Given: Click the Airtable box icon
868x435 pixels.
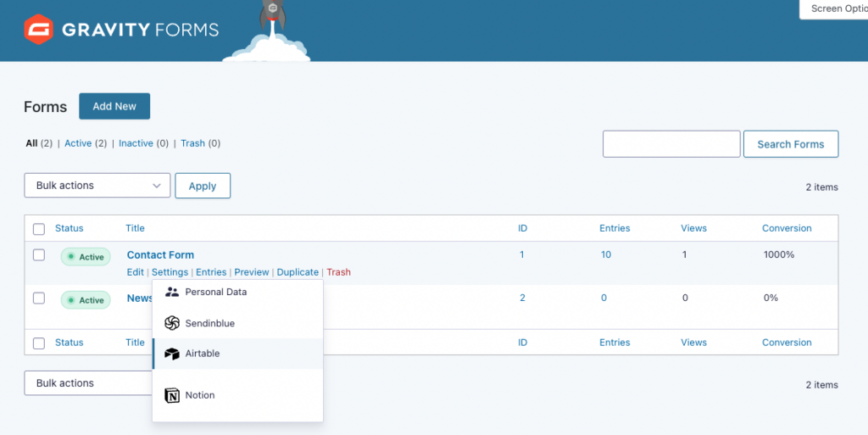Looking at the screenshot, I should click(x=172, y=354).
